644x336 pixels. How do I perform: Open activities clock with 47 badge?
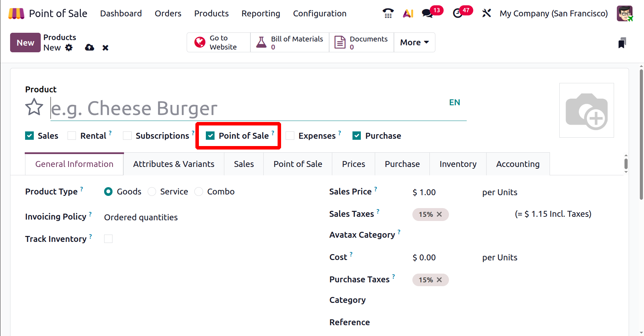(458, 13)
